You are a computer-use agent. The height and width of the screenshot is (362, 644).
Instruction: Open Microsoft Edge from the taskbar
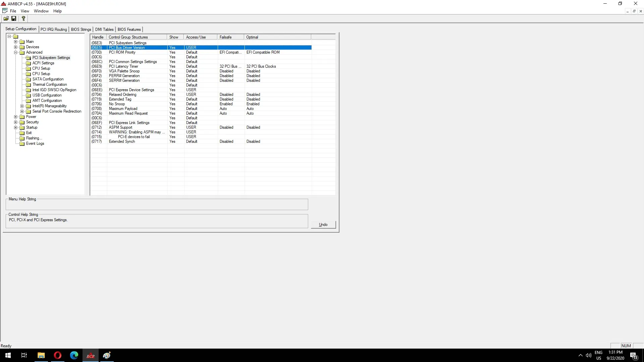pyautogui.click(x=74, y=355)
